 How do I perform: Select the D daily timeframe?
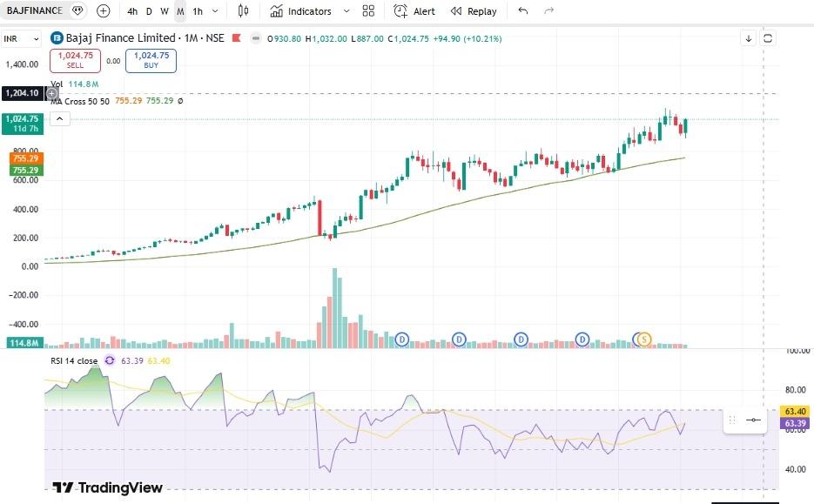click(x=149, y=11)
